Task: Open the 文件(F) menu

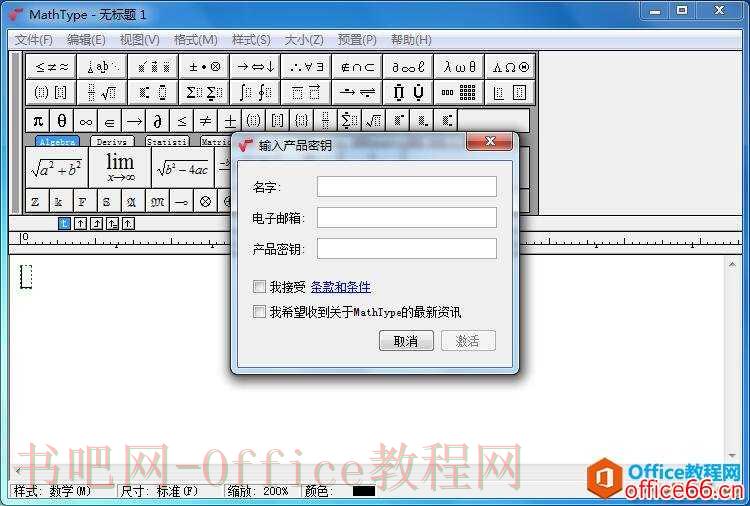Action: (x=33, y=39)
